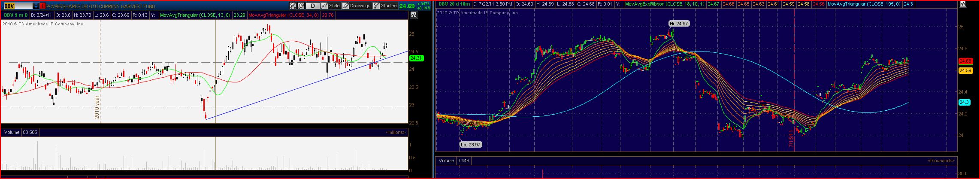
Task: Click the yellow 24.59 price bubble
Action: 965,70
